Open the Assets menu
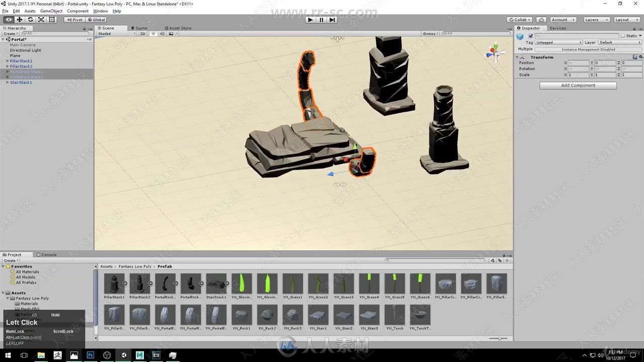 [x=30, y=11]
